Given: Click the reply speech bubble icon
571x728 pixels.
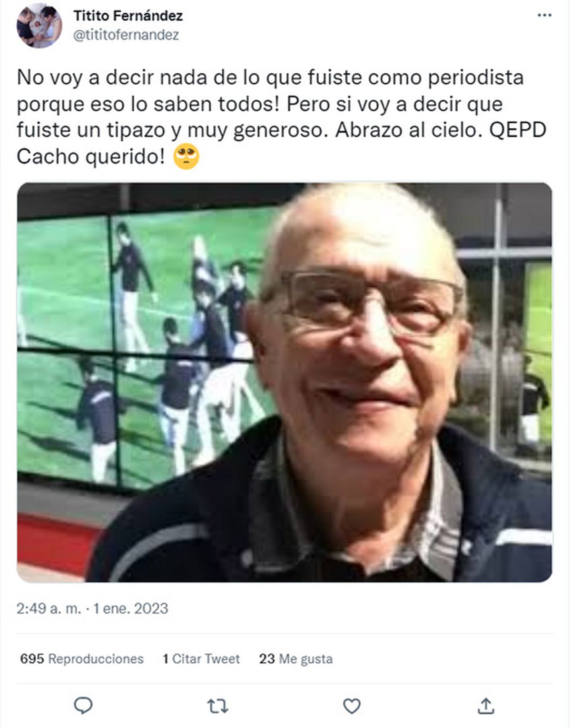Looking at the screenshot, I should [x=83, y=706].
